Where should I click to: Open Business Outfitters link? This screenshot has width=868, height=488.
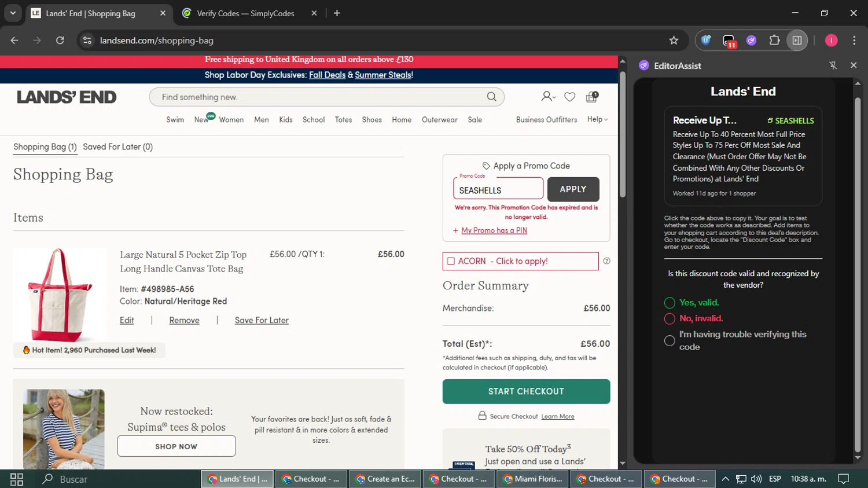tap(546, 120)
